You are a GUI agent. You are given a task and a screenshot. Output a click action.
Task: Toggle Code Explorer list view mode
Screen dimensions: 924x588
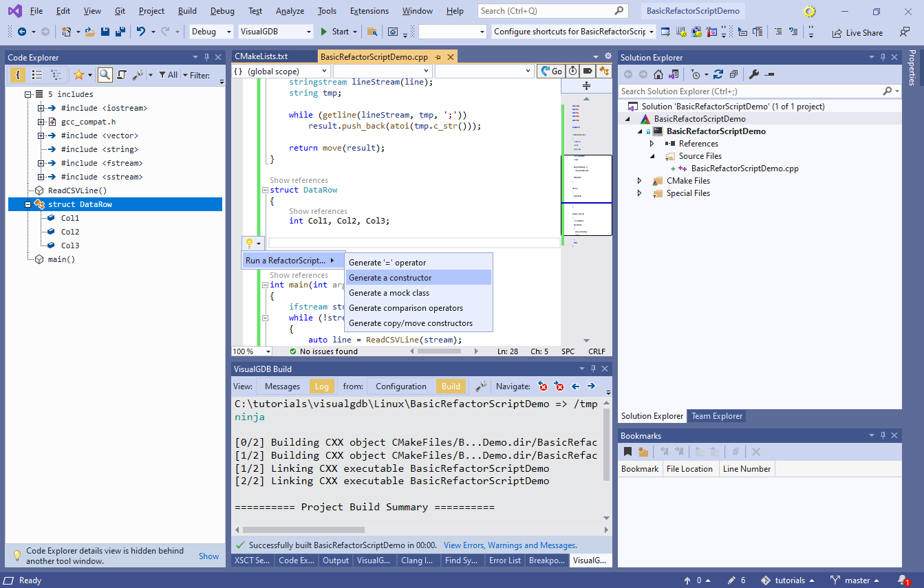click(37, 75)
